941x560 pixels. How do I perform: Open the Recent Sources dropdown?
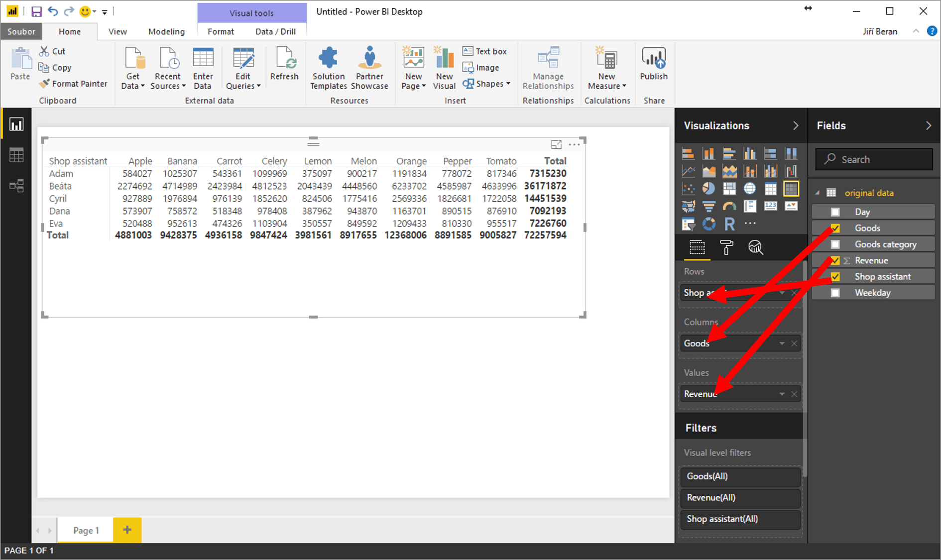(168, 69)
